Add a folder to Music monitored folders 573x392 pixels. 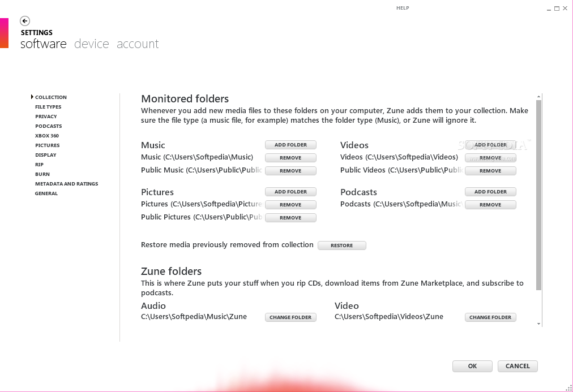point(290,145)
